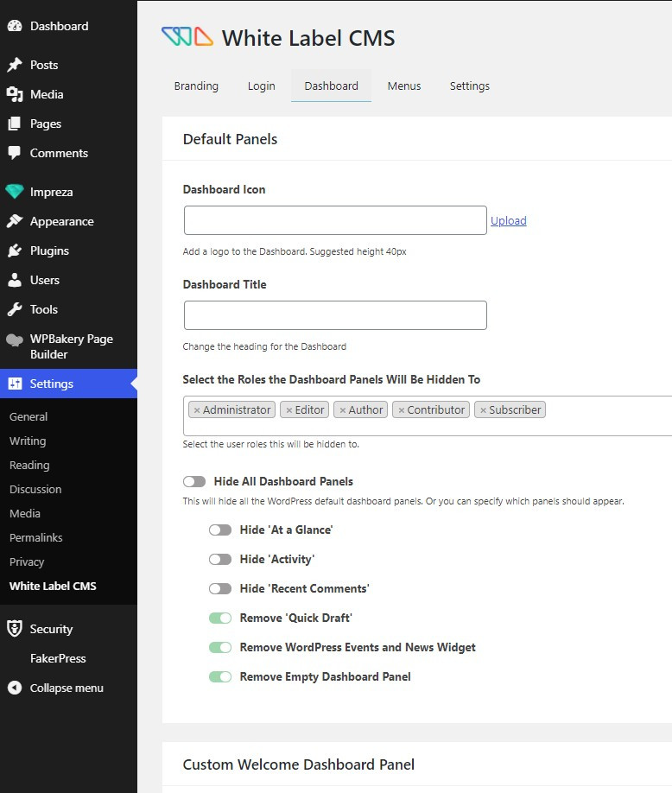Click the Impreza diamond icon
This screenshot has height=793, width=672.
[x=14, y=192]
